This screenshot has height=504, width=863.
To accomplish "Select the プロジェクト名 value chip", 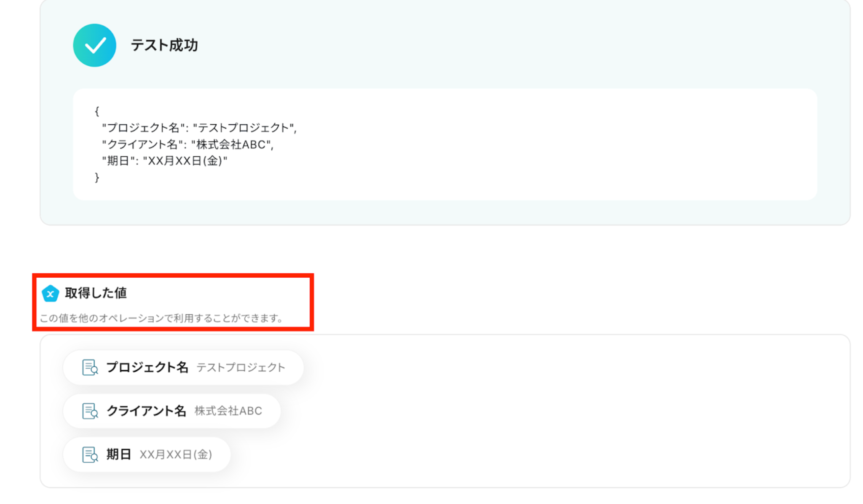I will (183, 367).
